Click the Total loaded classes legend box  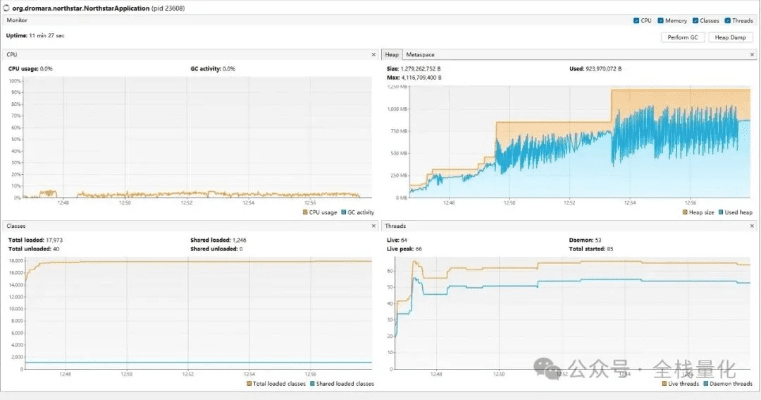tap(247, 384)
